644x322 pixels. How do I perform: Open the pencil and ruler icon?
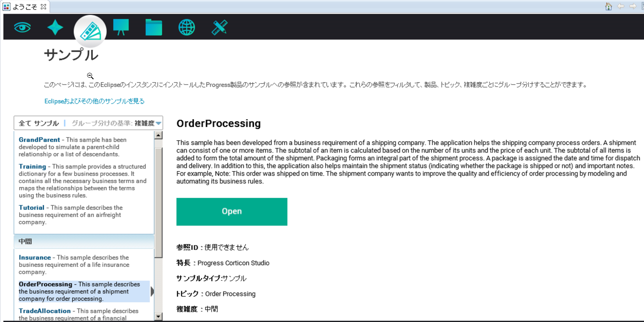219,28
